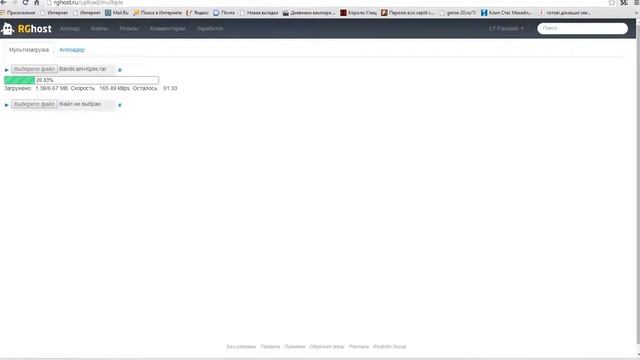Click the browser home icon
The height and width of the screenshot is (360, 640).
pos(36,2)
